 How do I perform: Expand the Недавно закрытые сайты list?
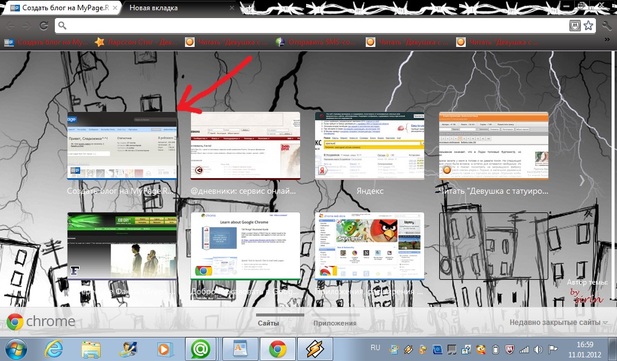click(x=558, y=322)
